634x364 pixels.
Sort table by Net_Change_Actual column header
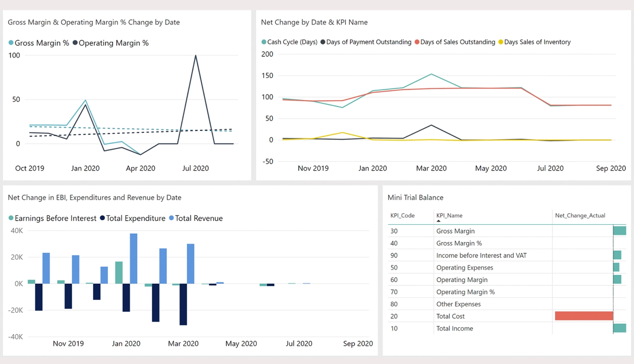tap(580, 216)
